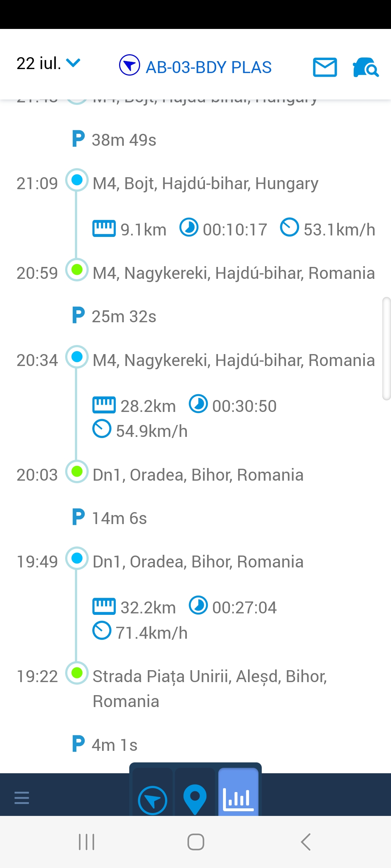Tap the vehicle search icon
The height and width of the screenshot is (868, 391).
point(366,67)
